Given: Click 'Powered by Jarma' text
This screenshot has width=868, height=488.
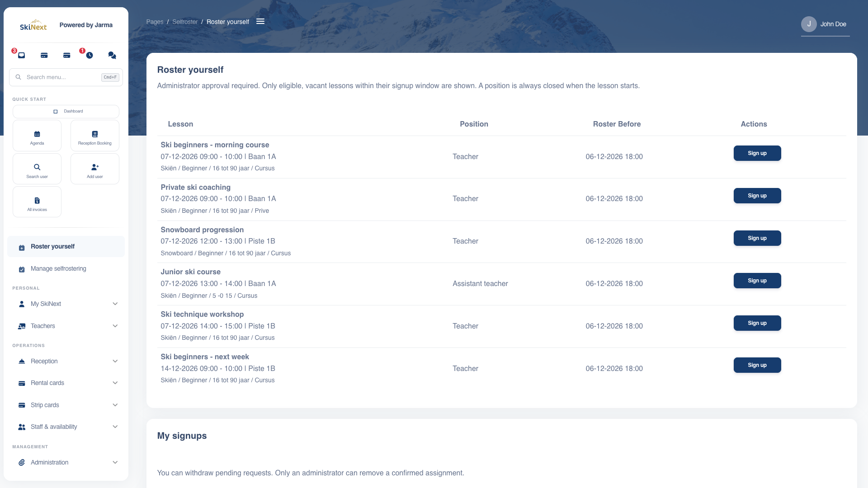Looking at the screenshot, I should [x=86, y=25].
